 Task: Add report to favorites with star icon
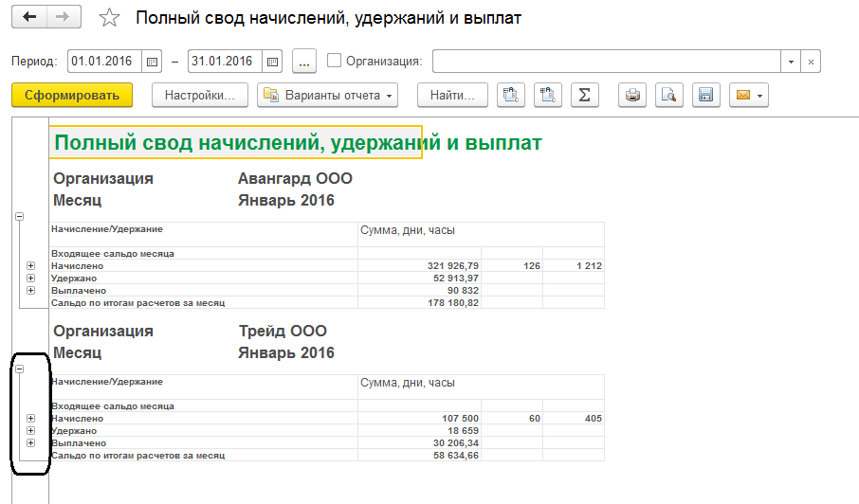coord(110,18)
